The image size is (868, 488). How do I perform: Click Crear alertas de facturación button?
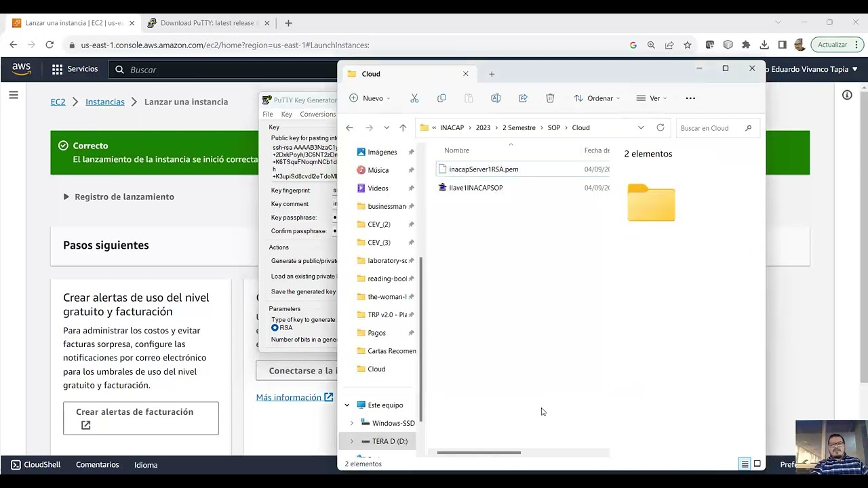pos(141,418)
